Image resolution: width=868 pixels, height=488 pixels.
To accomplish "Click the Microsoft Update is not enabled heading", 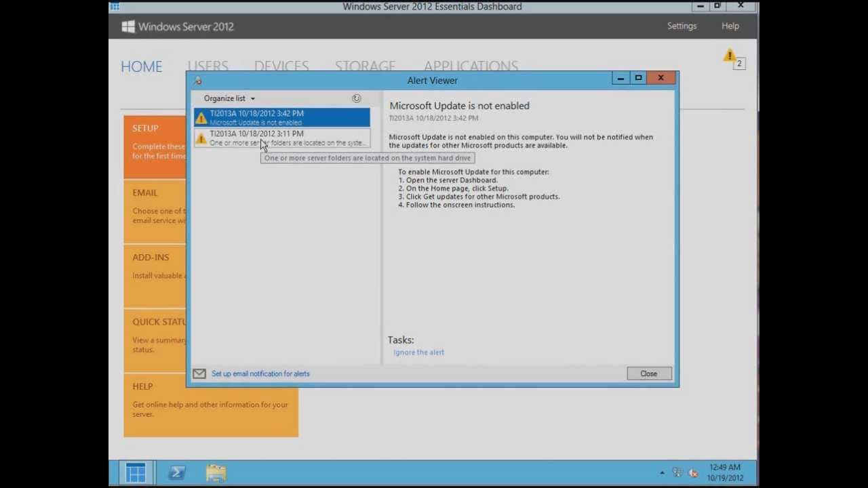I will point(459,106).
